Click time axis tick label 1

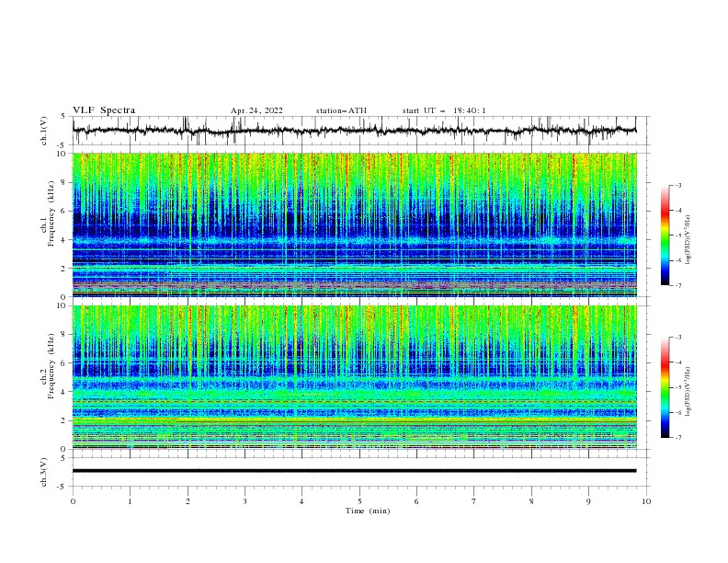pyautogui.click(x=131, y=501)
